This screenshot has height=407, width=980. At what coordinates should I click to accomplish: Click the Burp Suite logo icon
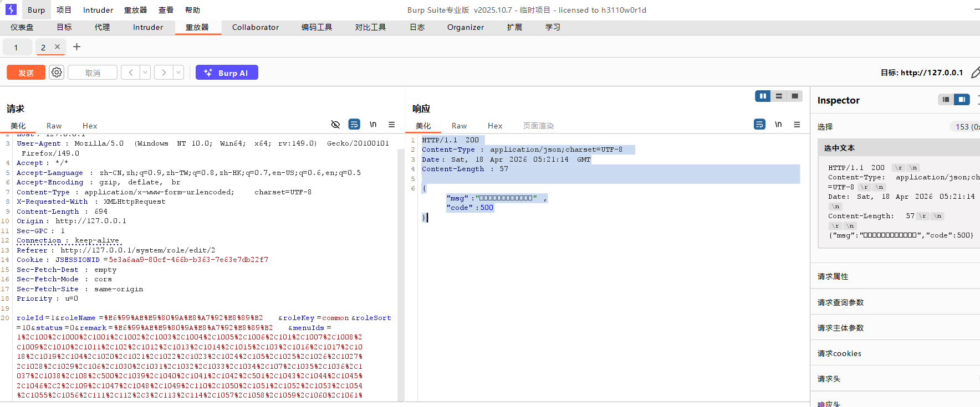click(11, 9)
